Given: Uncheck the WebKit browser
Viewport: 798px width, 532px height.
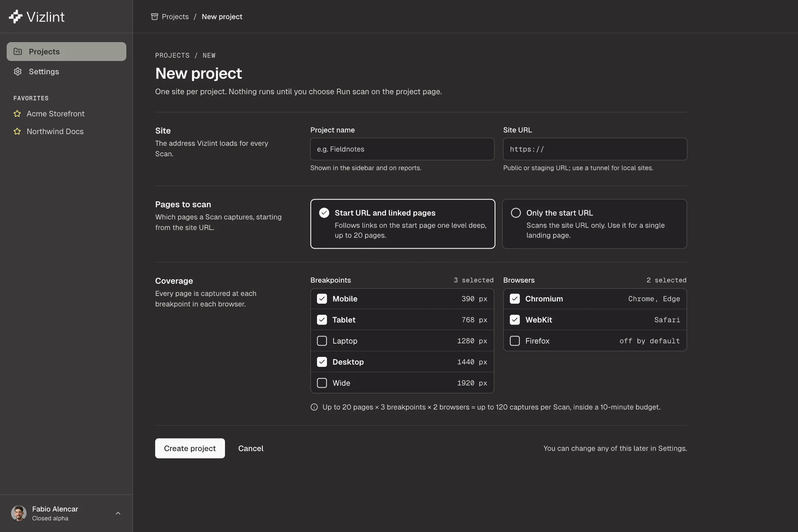Looking at the screenshot, I should (515, 320).
